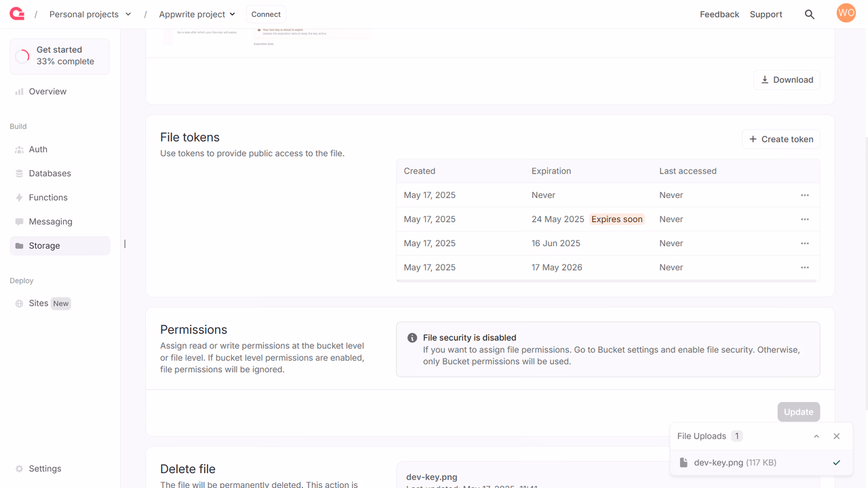Click the token table horizontal scrollbar
The height and width of the screenshot is (488, 868).
click(x=608, y=281)
